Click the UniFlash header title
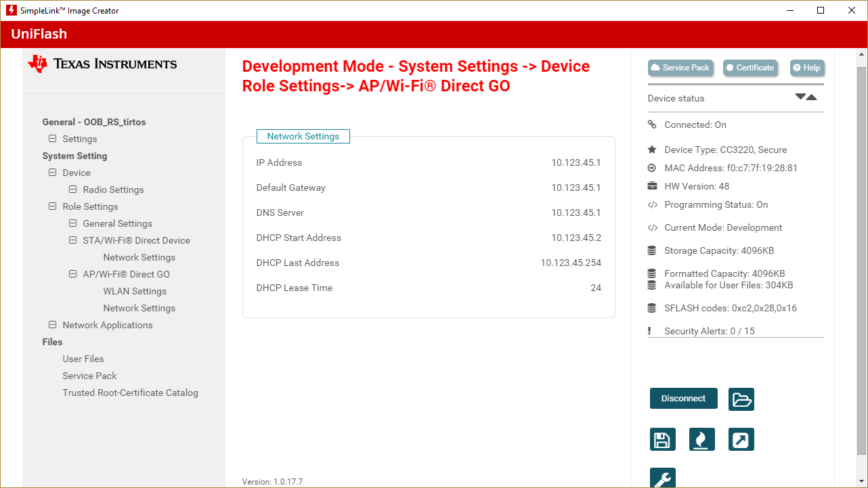This screenshot has width=868, height=488. click(39, 34)
